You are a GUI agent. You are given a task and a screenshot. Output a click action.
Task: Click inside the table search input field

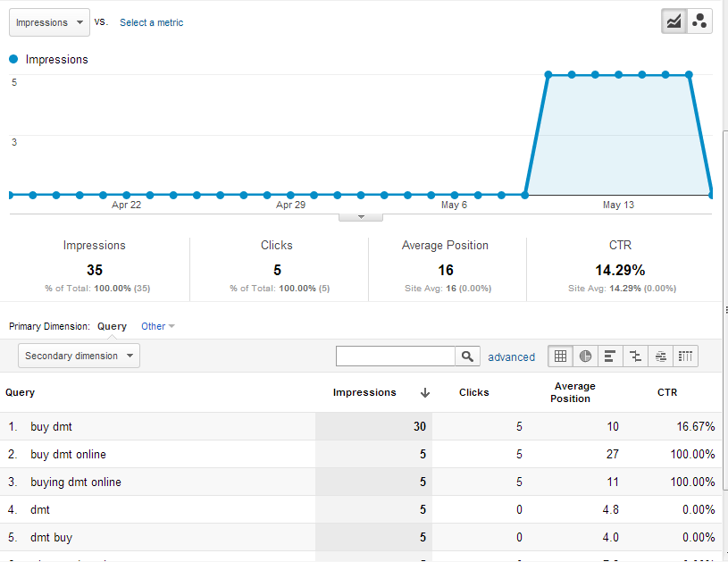[x=396, y=356]
